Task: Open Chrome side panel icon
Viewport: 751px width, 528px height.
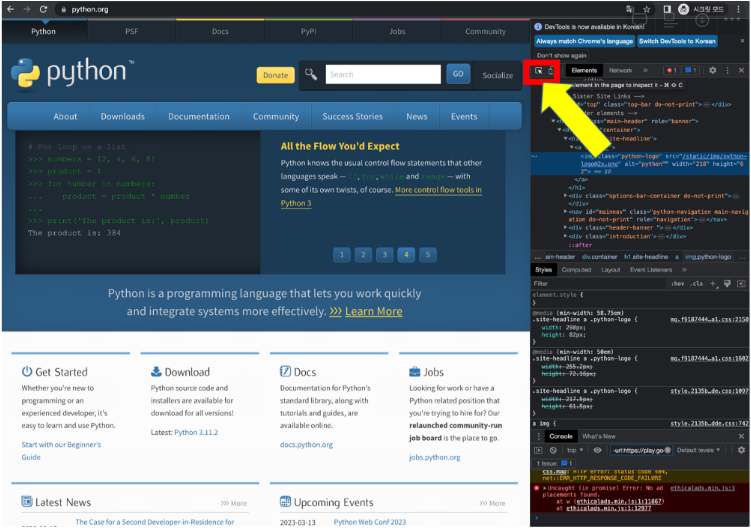Action: [x=667, y=9]
